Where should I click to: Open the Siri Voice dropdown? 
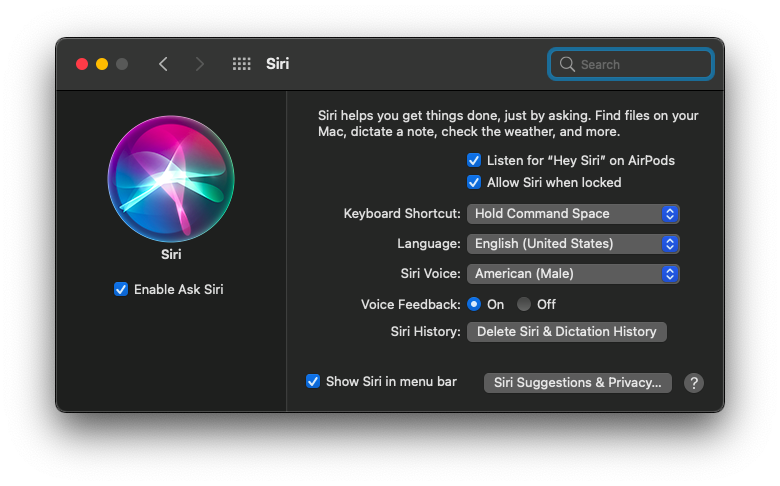[x=573, y=273]
